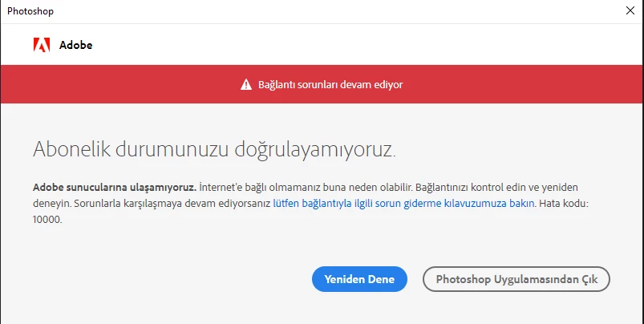This screenshot has width=644, height=324.
Task: Open the sorun giderme kılavuzumuza bakın link
Action: 403,204
